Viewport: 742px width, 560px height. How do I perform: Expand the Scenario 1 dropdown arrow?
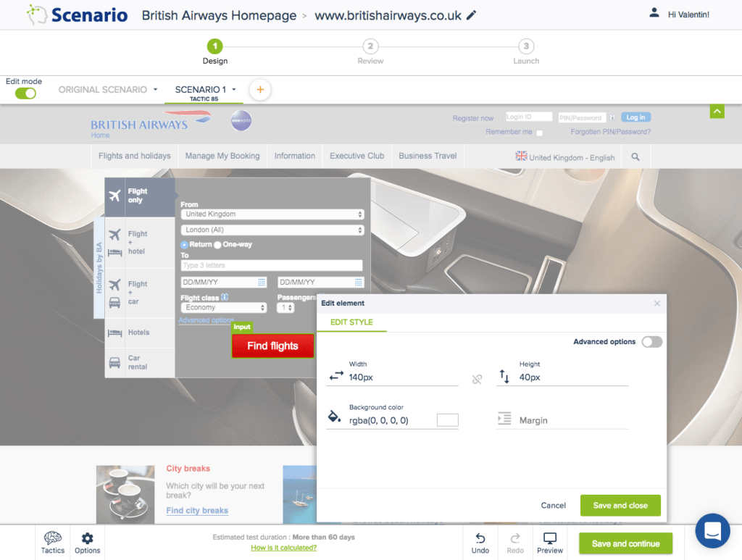[x=234, y=89]
